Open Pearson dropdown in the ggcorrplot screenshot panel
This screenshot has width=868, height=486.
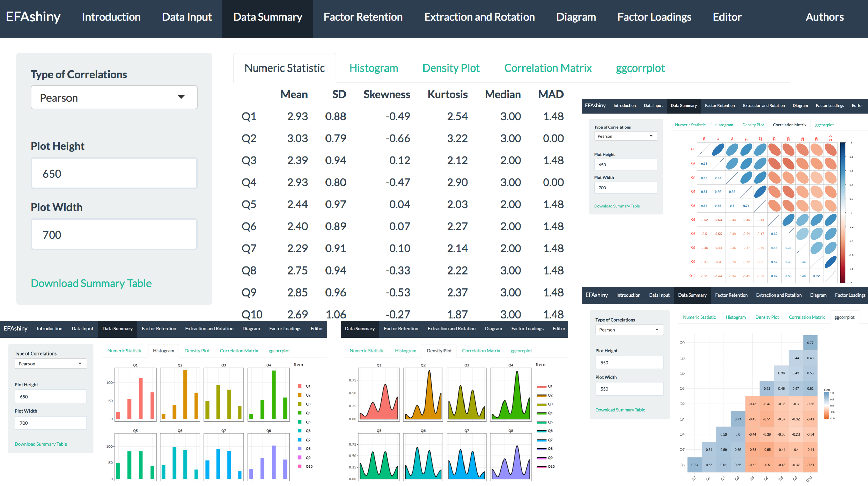[x=629, y=330]
